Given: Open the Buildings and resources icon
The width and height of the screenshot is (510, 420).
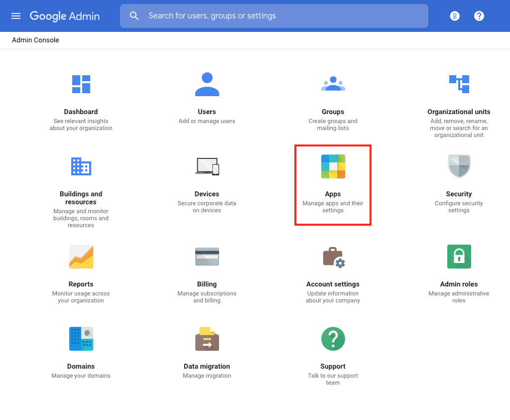Looking at the screenshot, I should [81, 166].
